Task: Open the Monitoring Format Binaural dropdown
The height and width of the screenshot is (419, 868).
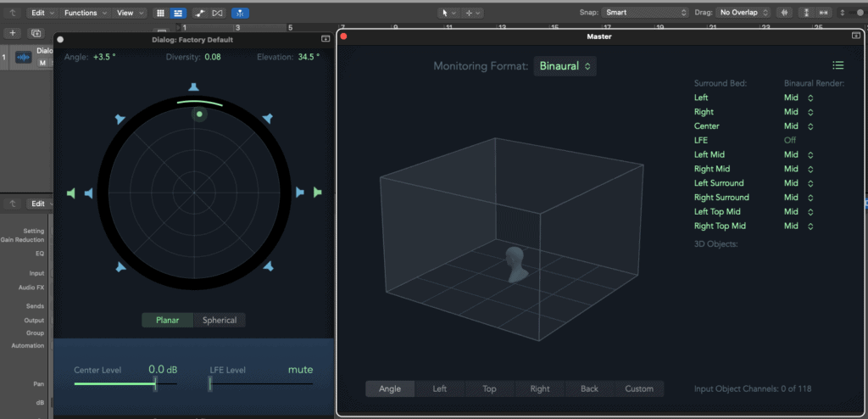Action: (565, 66)
